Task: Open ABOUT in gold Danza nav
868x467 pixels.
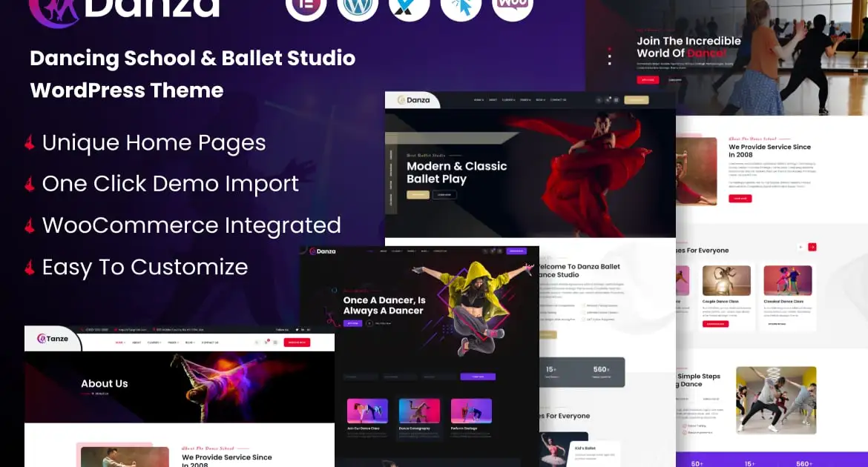Action: coord(493,100)
